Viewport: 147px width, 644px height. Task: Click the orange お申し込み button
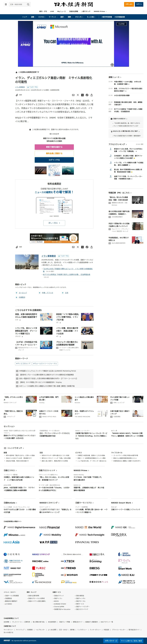tap(129, 4)
